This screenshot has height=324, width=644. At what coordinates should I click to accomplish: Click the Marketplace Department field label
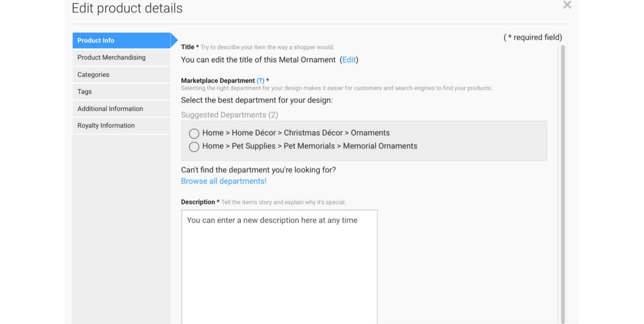click(x=218, y=81)
